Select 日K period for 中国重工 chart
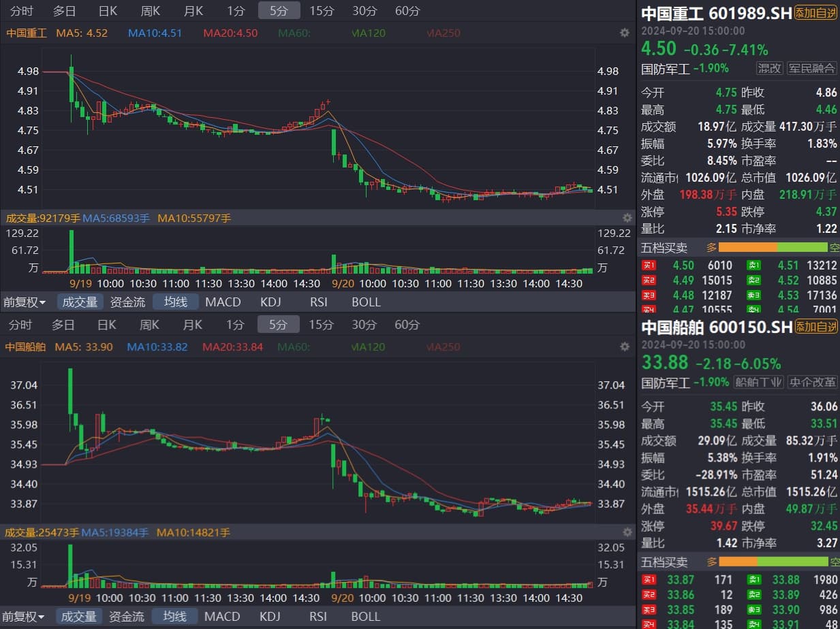Image resolution: width=840 pixels, height=629 pixels. tap(108, 11)
